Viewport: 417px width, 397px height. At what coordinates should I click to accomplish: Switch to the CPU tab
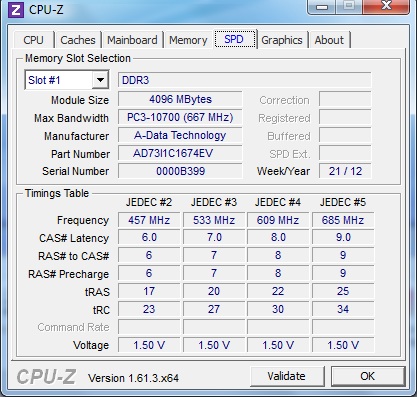(33, 40)
